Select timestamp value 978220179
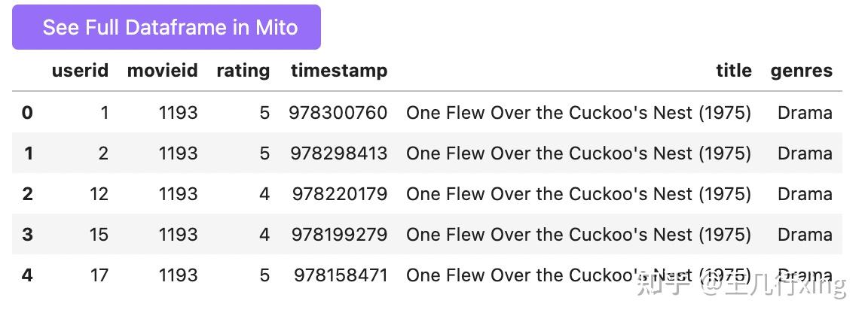Screen dimensions: 868x322 (339, 194)
